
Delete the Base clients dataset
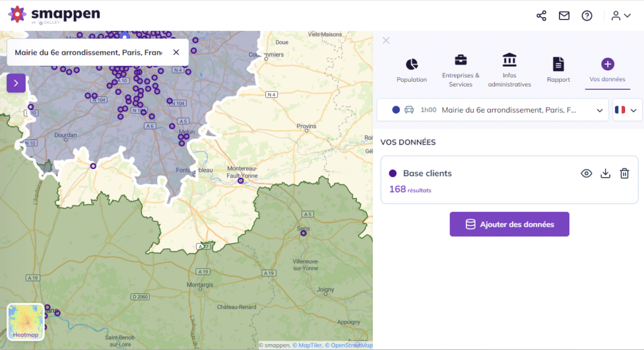click(625, 173)
